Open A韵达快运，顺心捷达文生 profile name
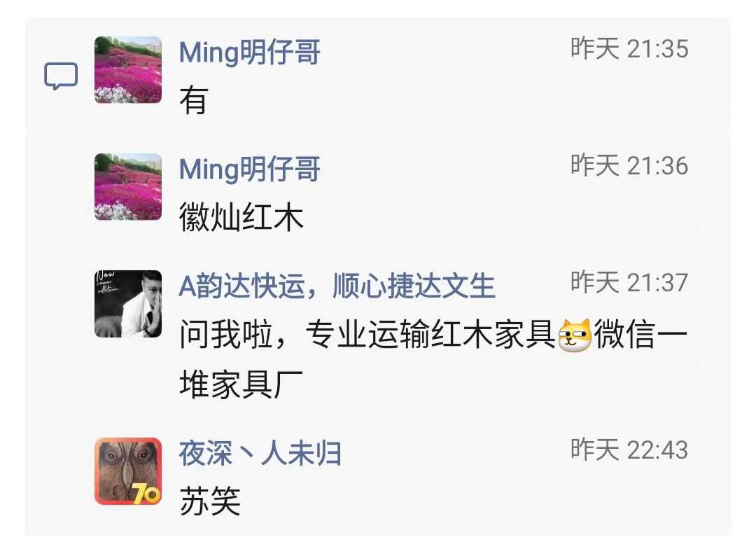756x549 pixels. pyautogui.click(x=337, y=286)
